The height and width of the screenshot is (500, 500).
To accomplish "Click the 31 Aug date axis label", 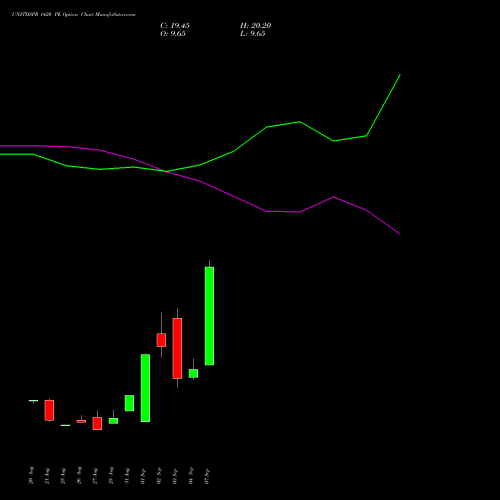I will tap(127, 476).
